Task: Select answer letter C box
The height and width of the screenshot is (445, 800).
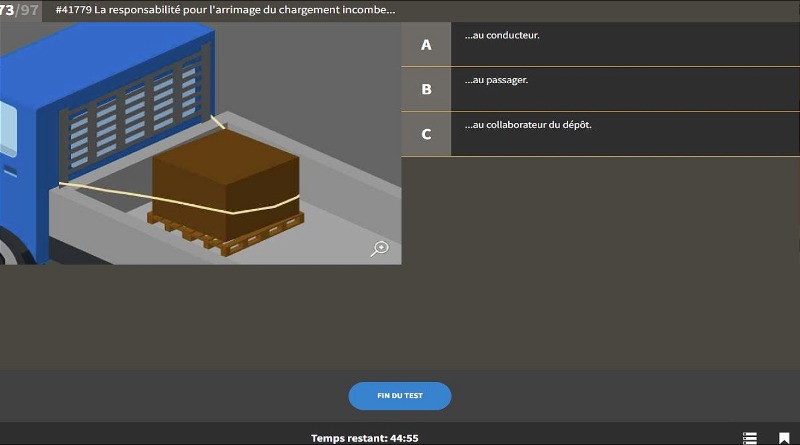Action: point(426,134)
